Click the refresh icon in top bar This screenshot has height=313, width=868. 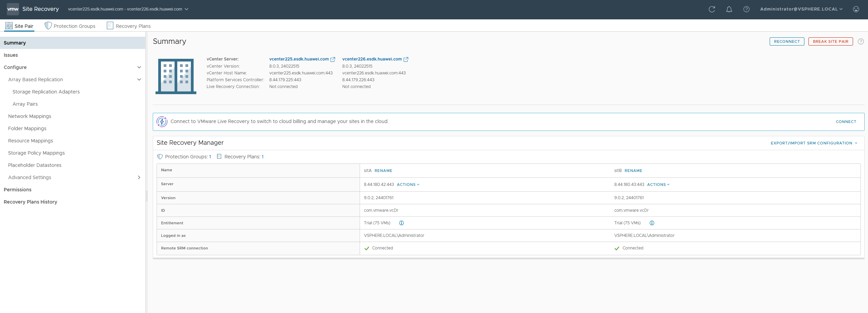pyautogui.click(x=711, y=9)
